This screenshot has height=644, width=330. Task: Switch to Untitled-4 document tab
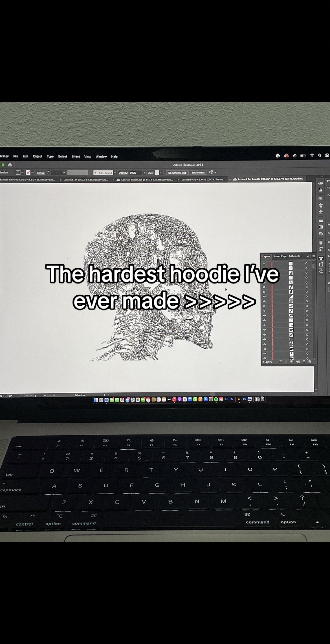point(203,179)
